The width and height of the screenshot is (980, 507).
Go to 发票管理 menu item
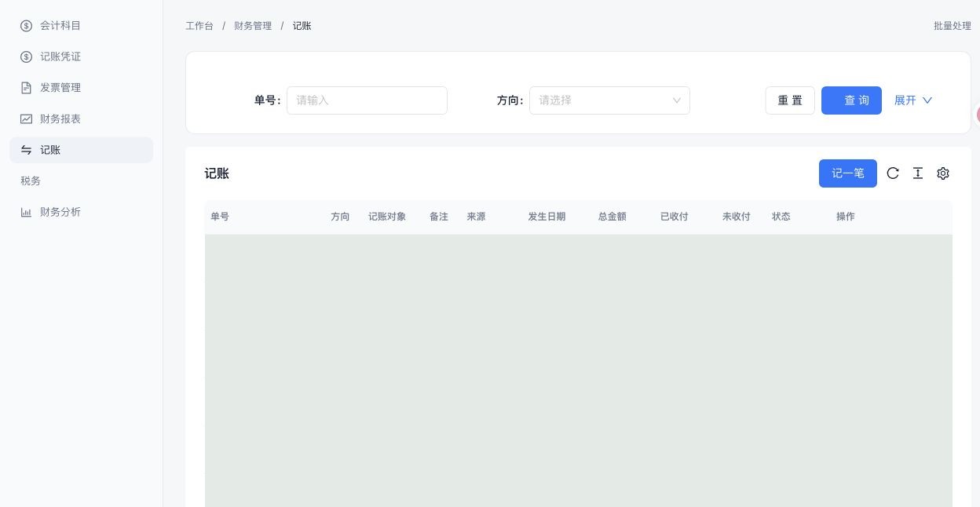coord(81,88)
